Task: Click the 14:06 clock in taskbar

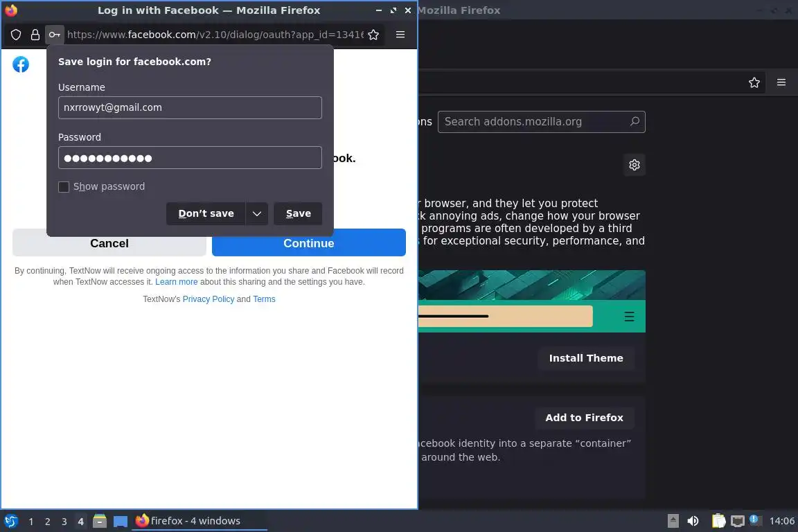Action: click(781, 521)
